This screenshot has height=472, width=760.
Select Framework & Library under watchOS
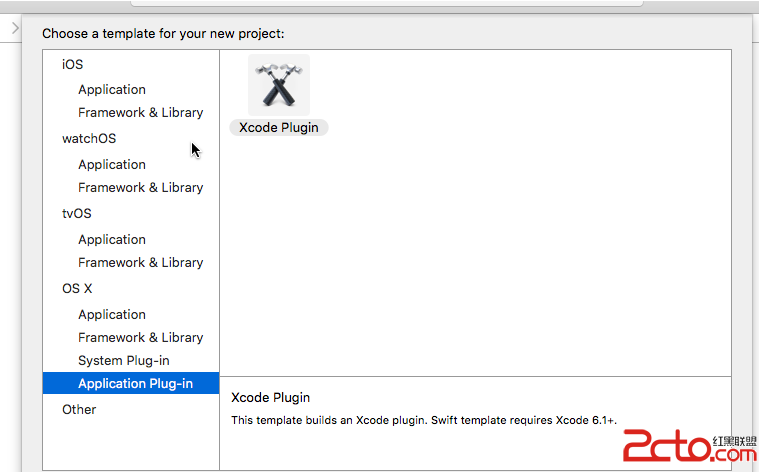coord(141,188)
